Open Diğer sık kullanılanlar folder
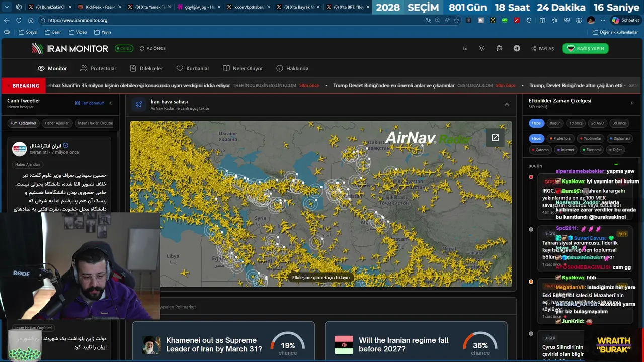Viewport: 644px width, 362px height. [x=615, y=32]
